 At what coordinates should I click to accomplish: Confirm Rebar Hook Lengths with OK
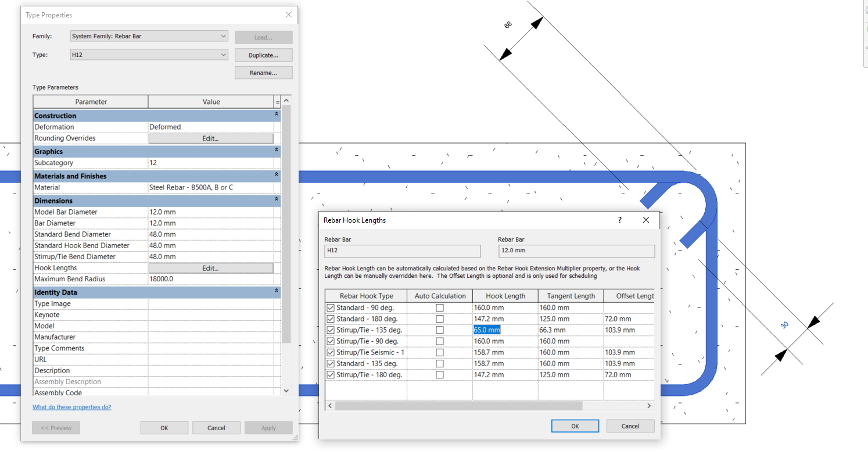(x=575, y=426)
